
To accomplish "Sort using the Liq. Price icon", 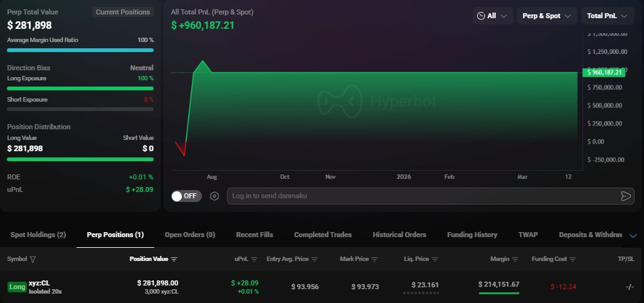I will pyautogui.click(x=435, y=259).
